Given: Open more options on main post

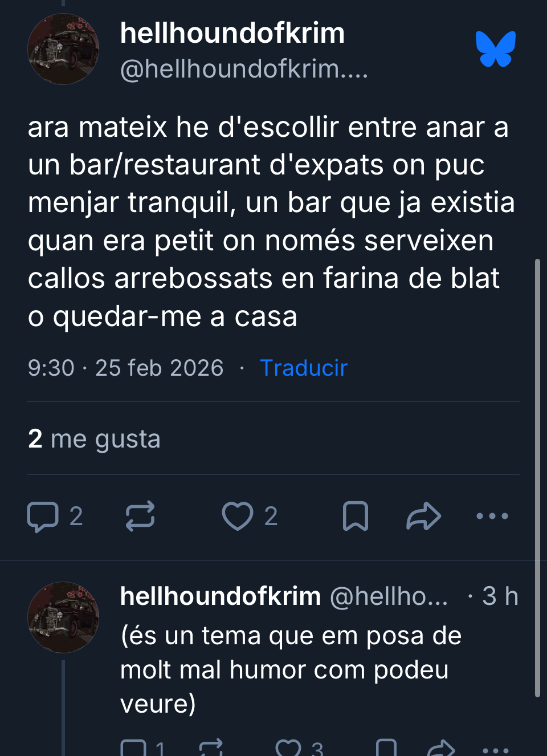Looking at the screenshot, I should [x=492, y=517].
